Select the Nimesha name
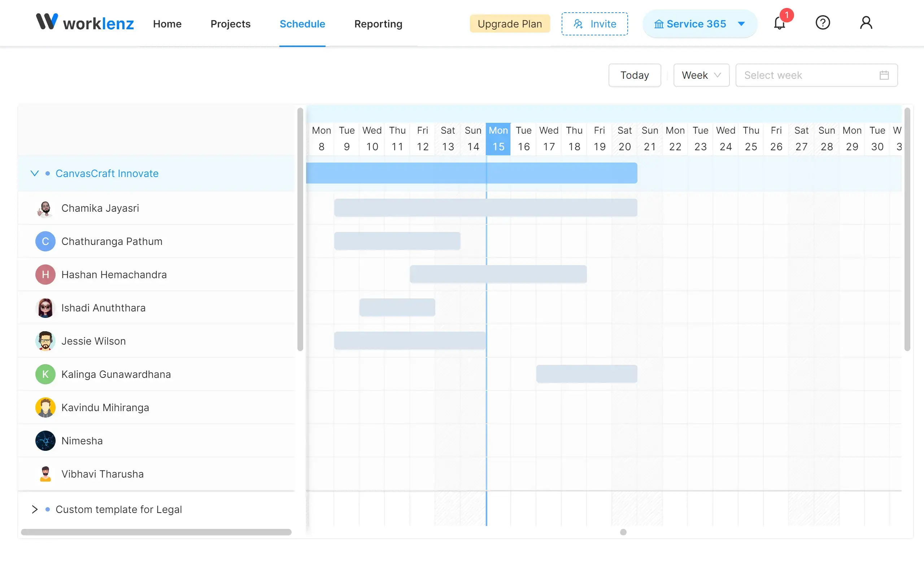 pos(82,441)
